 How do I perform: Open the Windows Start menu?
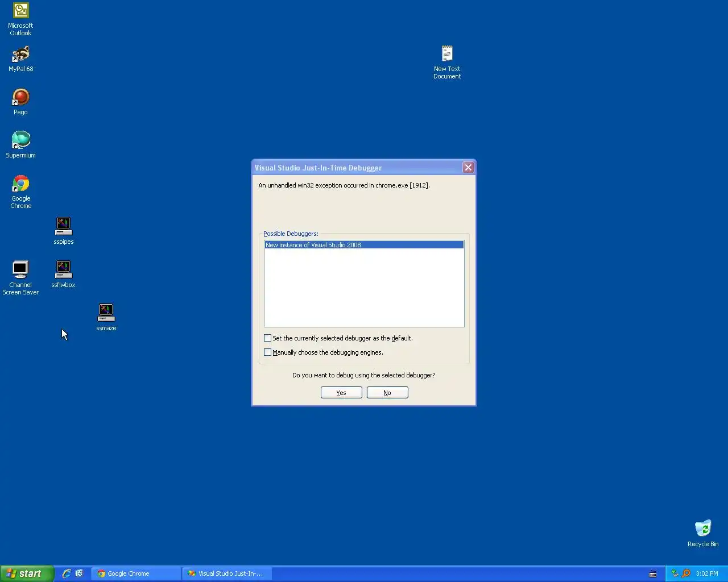27,573
